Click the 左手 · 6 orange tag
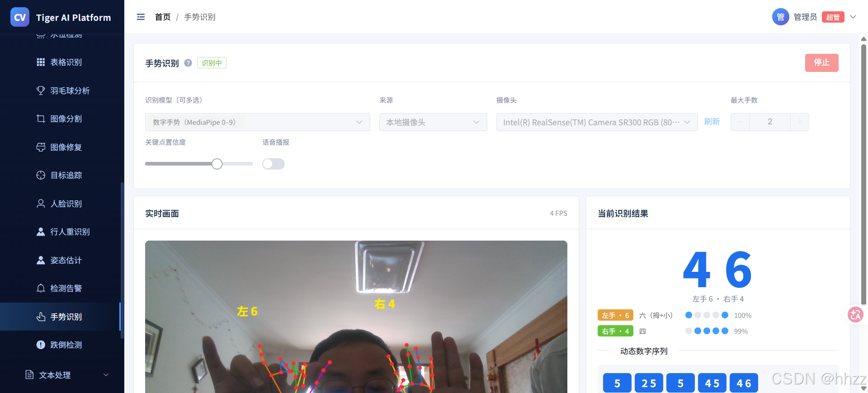This screenshot has height=393, width=868. pos(615,315)
